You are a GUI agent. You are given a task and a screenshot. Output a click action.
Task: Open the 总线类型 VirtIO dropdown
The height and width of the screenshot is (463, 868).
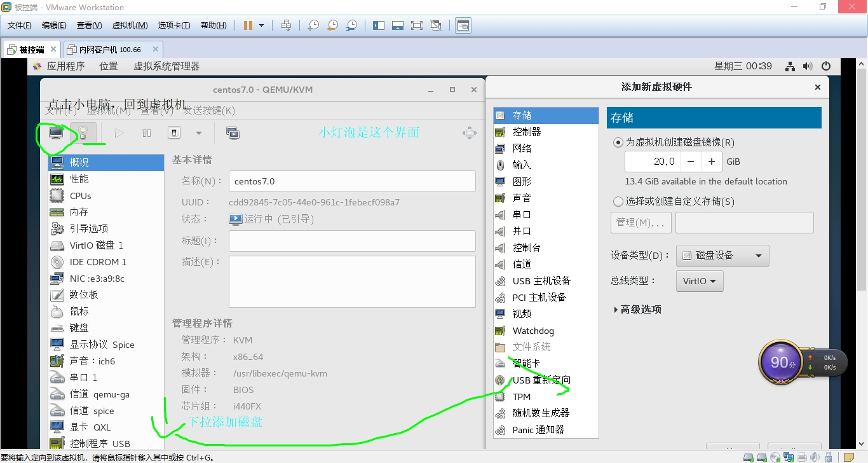699,280
